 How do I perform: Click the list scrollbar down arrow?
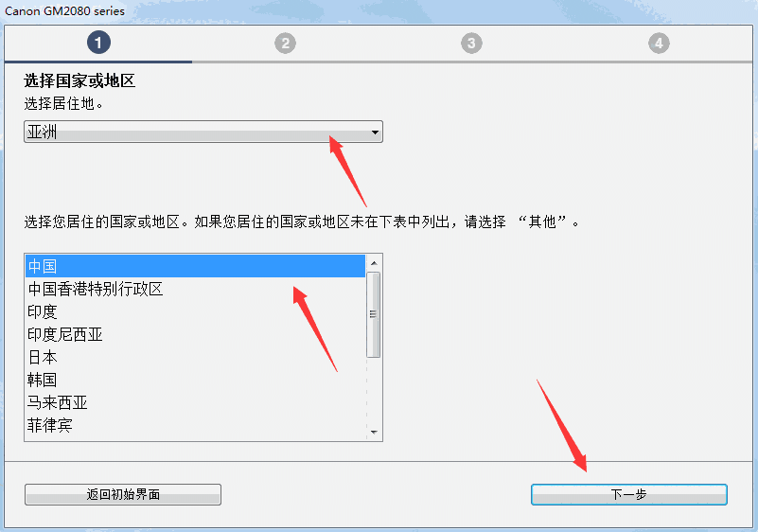[374, 432]
